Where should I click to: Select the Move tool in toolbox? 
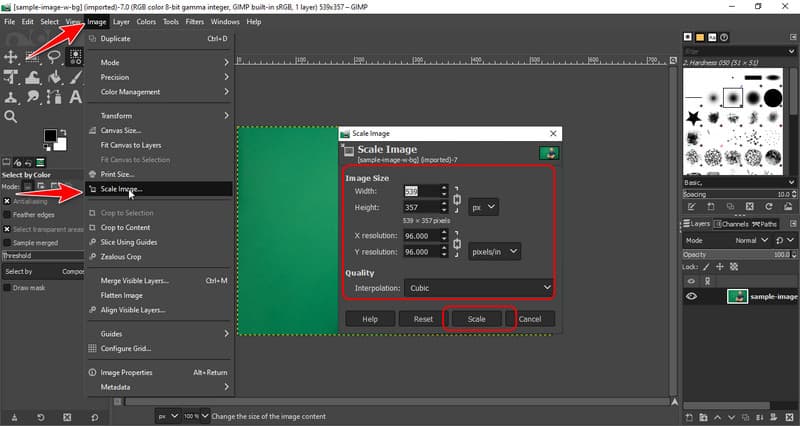(12, 57)
